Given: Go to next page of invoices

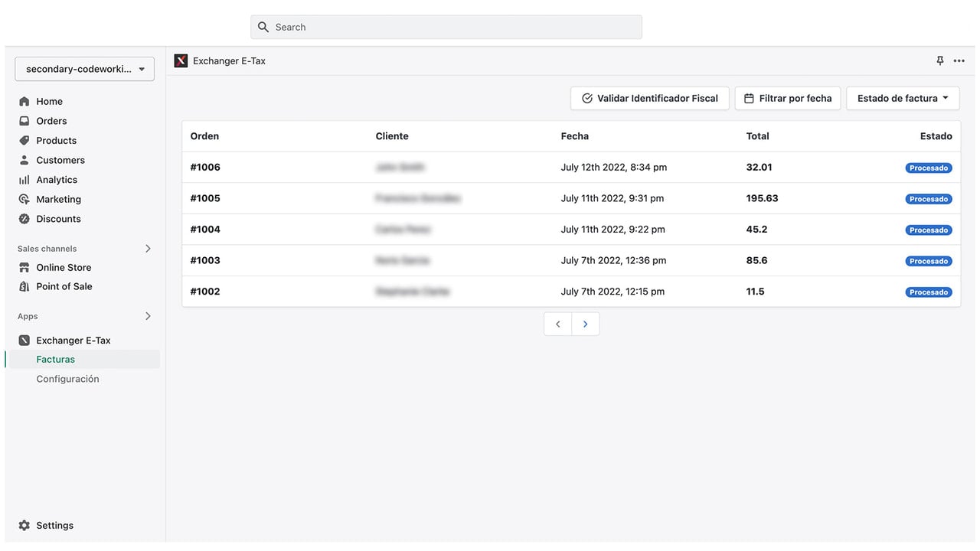Looking at the screenshot, I should pos(586,324).
